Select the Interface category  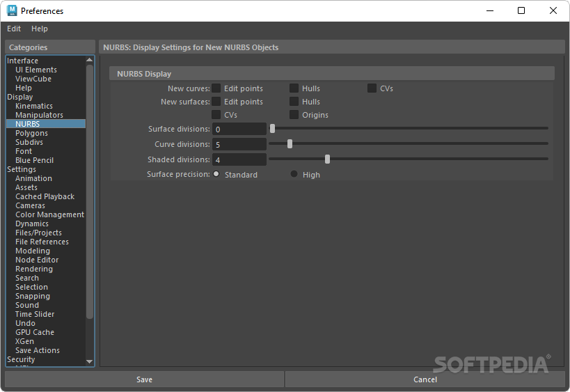[22, 61]
